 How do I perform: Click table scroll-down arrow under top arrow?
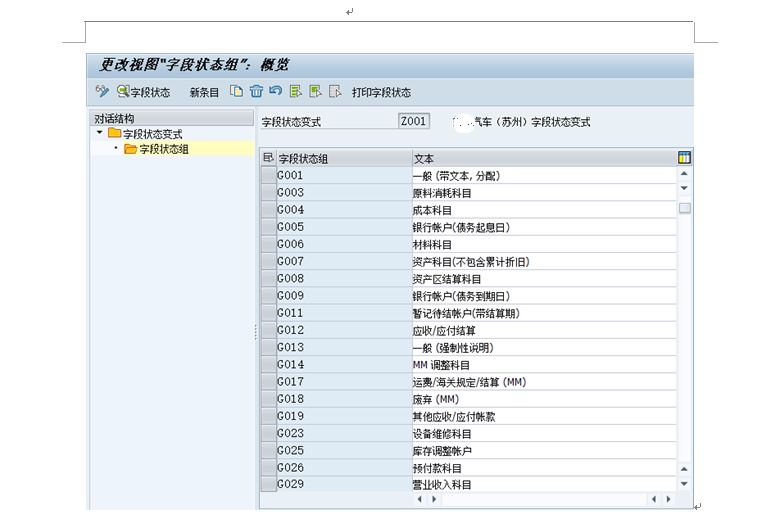(684, 188)
